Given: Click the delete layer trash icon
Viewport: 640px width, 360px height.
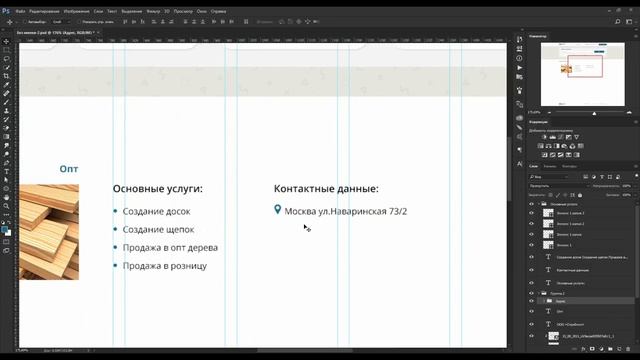Looking at the screenshot, I should 628,349.
